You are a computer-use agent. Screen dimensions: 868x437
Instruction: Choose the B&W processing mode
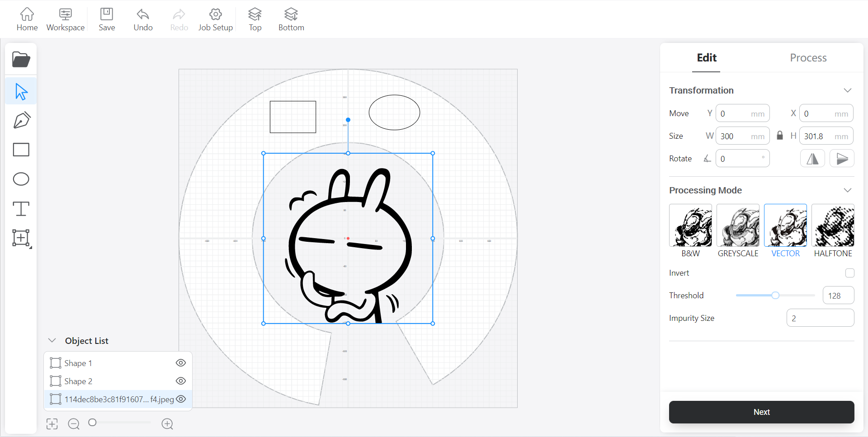pos(690,231)
